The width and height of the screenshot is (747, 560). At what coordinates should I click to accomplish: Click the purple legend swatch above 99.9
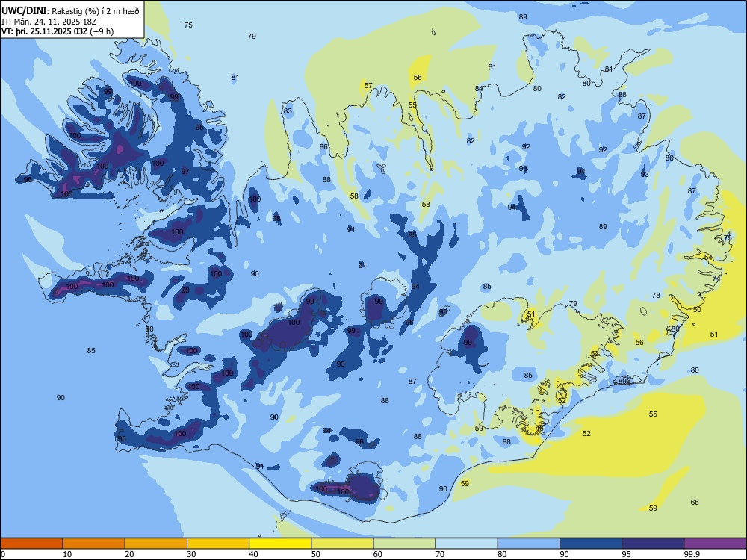[715, 544]
